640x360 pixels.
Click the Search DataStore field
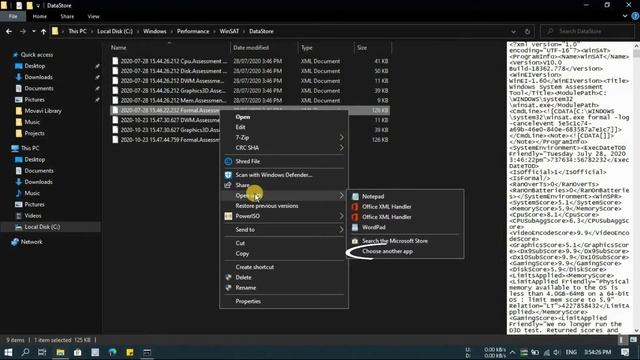point(587,31)
